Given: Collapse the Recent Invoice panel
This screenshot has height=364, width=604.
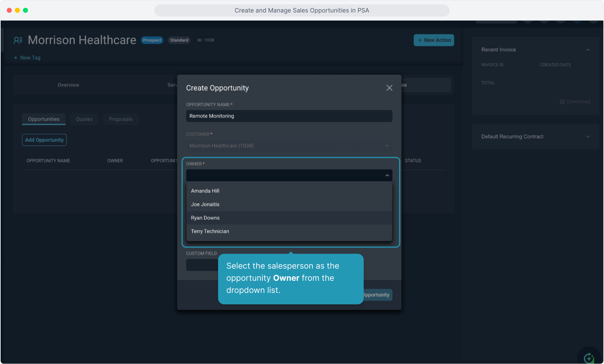Looking at the screenshot, I should [588, 50].
